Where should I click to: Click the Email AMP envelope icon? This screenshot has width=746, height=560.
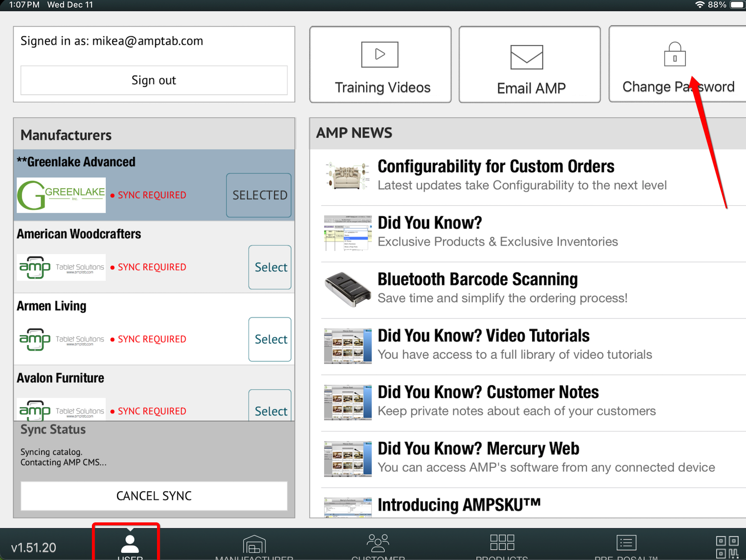point(526,57)
